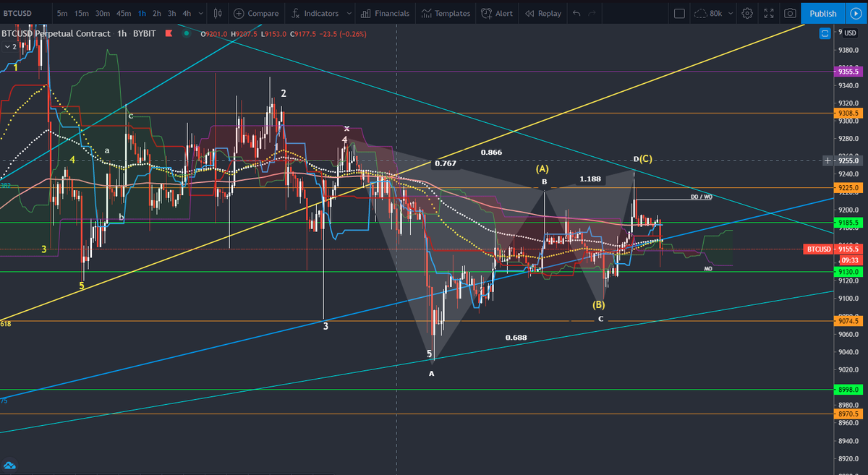Open the Financials menu
This screenshot has width=868, height=475.
point(385,13)
